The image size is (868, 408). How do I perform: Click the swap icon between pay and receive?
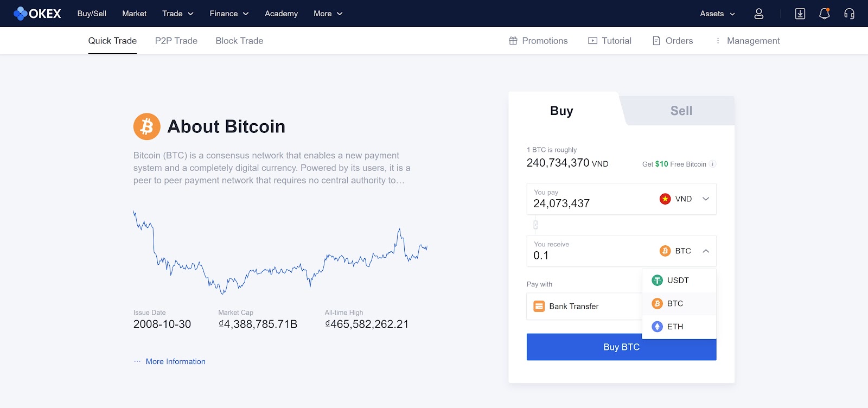coord(535,225)
